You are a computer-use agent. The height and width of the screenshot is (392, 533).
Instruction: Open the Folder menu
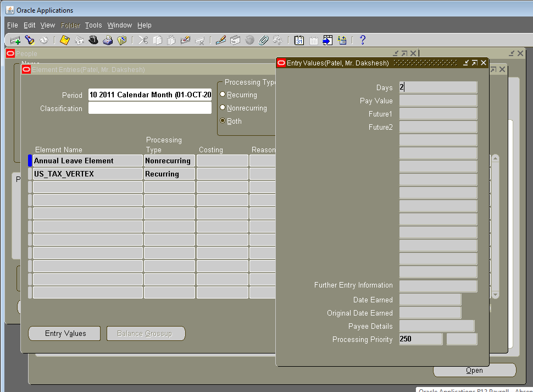pyautogui.click(x=70, y=25)
